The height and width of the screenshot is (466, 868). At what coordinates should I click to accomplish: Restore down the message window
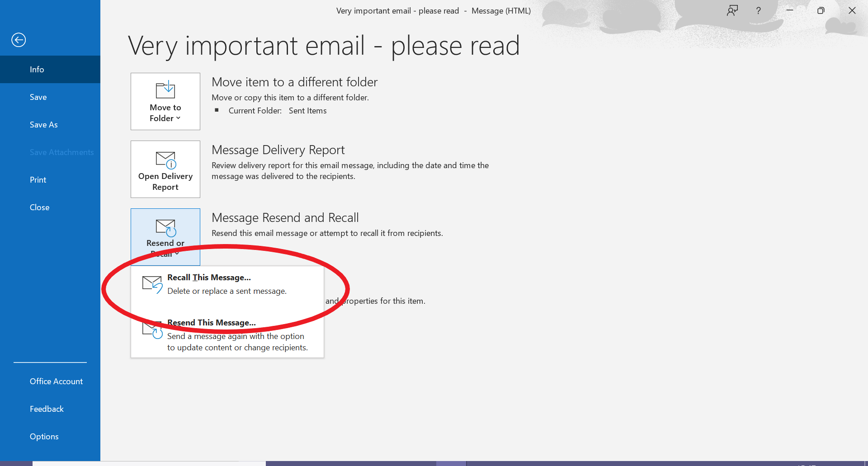(x=821, y=10)
